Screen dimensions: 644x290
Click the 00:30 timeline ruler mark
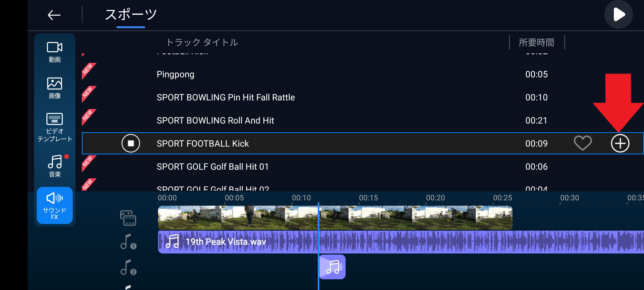(x=570, y=198)
